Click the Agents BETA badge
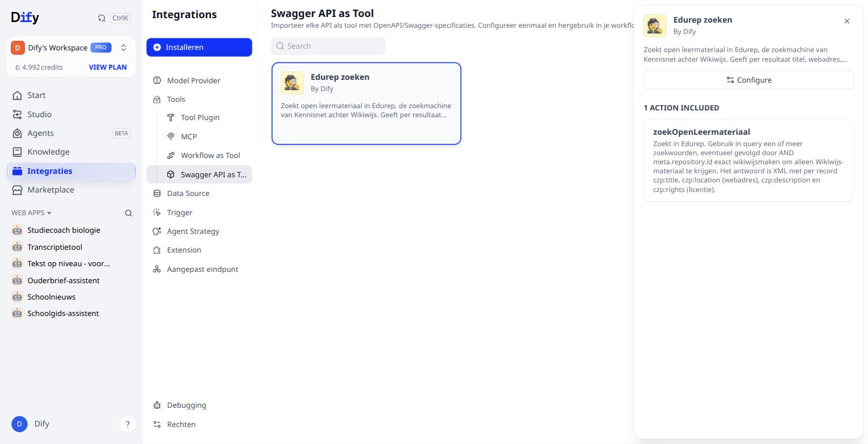Screen dimensions: 868x444 (x=122, y=134)
